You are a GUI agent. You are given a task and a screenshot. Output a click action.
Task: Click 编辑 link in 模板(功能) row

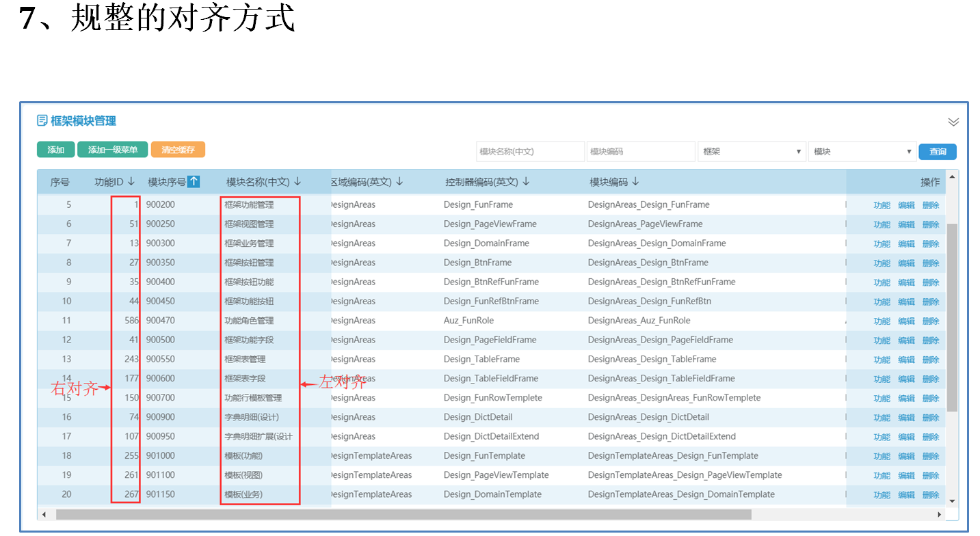(906, 456)
